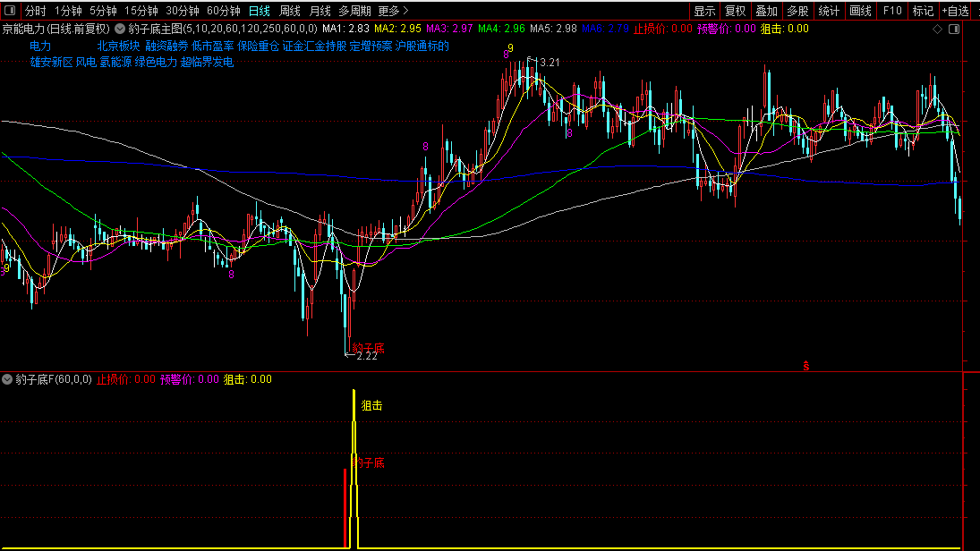Select the 日线 daily chart tab
The width and height of the screenshot is (980, 551).
(260, 11)
